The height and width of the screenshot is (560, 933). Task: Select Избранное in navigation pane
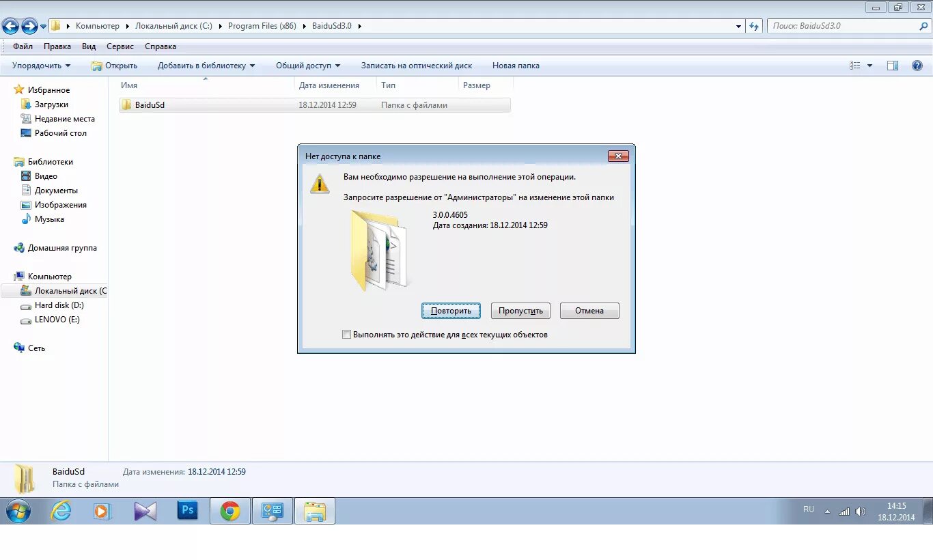coord(48,90)
